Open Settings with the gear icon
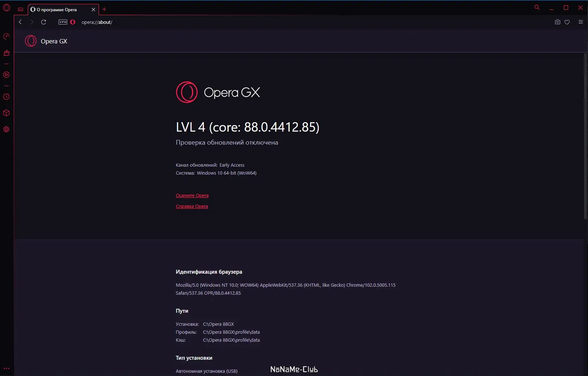This screenshot has height=376, width=588. tap(6, 129)
